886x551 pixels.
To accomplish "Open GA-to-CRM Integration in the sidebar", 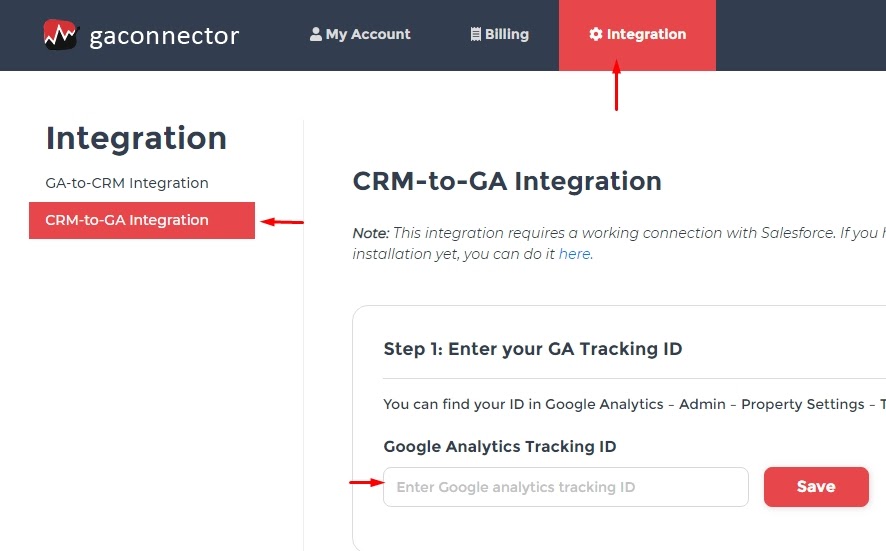I will coord(127,183).
